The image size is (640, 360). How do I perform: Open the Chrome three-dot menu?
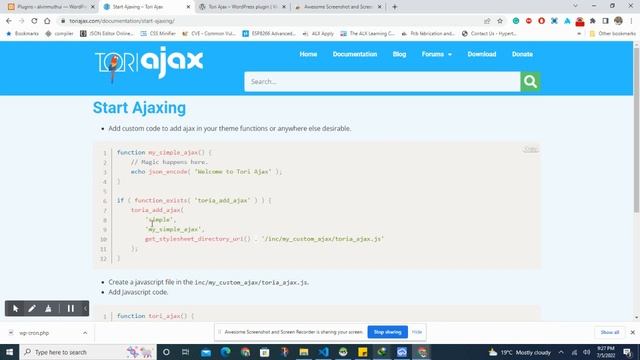[x=631, y=21]
